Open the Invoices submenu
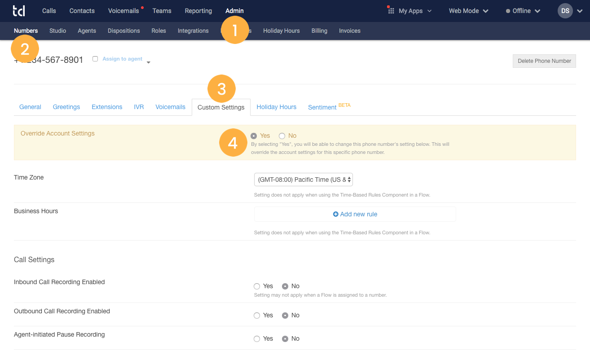The image size is (590, 364). (x=350, y=31)
